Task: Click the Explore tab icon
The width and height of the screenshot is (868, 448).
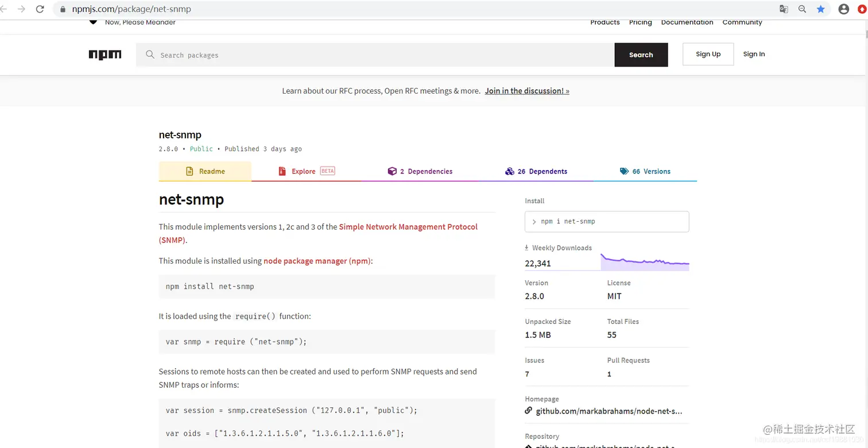Action: point(282,171)
